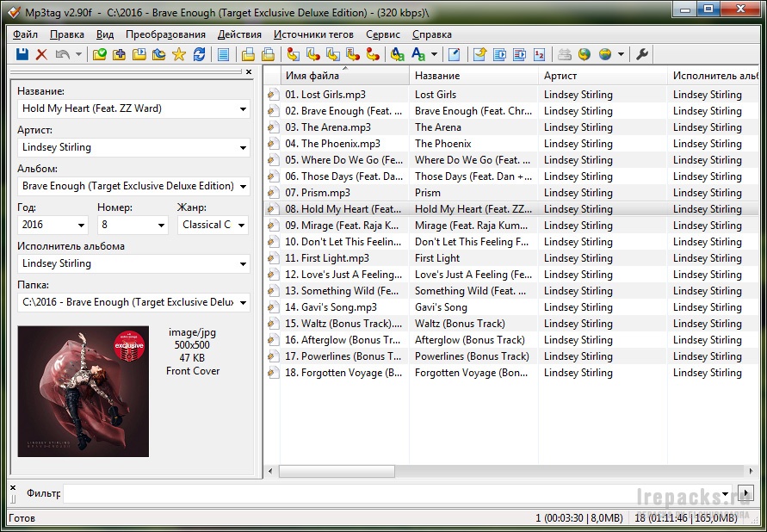767x532 pixels.
Task: Select the file 11. First Light.mp3
Action: [335, 258]
